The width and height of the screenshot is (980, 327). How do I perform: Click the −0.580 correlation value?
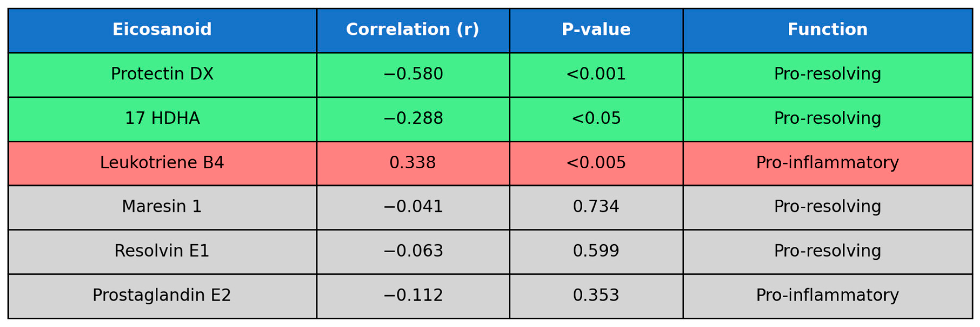(x=413, y=74)
